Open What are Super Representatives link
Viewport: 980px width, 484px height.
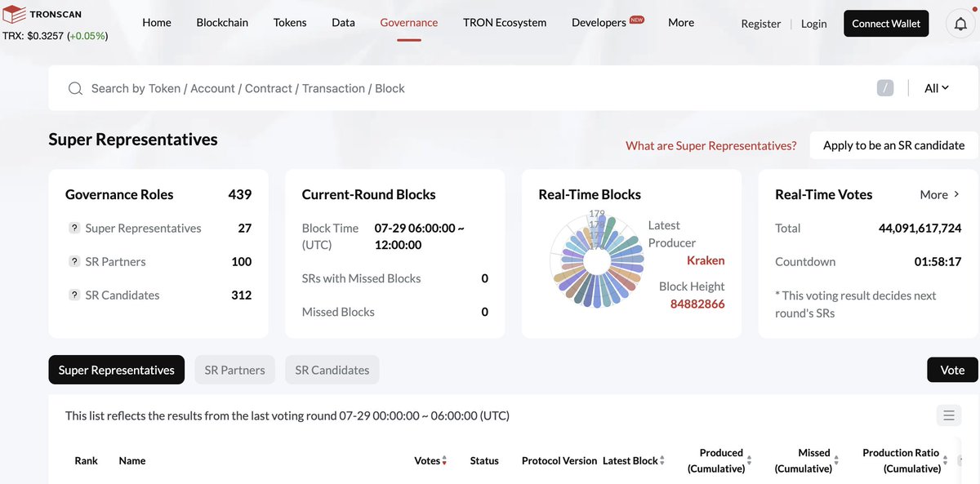point(711,145)
